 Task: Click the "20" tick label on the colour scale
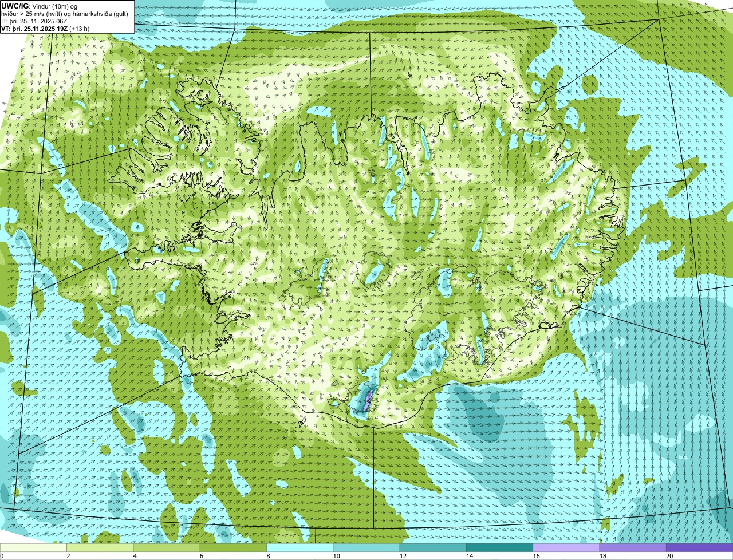tap(669, 556)
